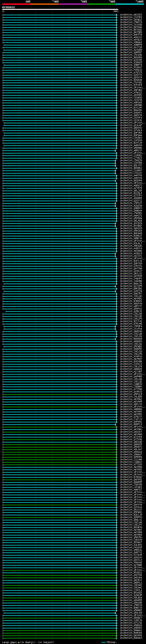Click hit UniRef100_P45633
Viewport: 146px width, 644px height.
(131, 70)
